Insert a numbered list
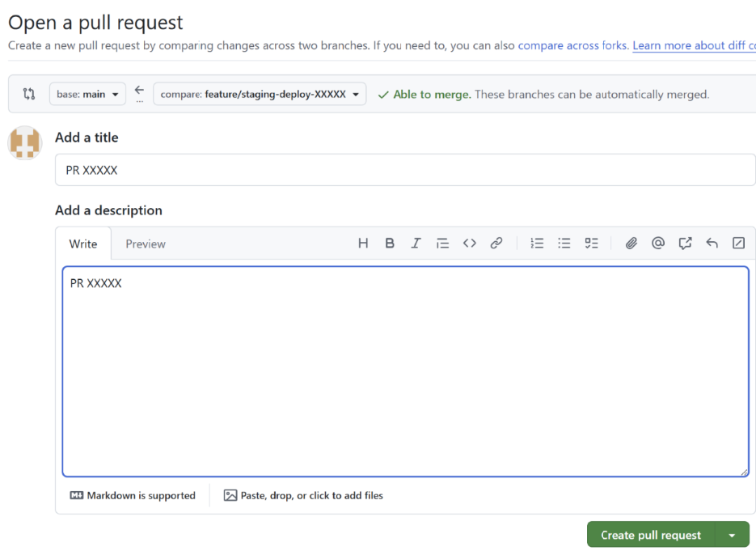The image size is (756, 555). [x=537, y=243]
